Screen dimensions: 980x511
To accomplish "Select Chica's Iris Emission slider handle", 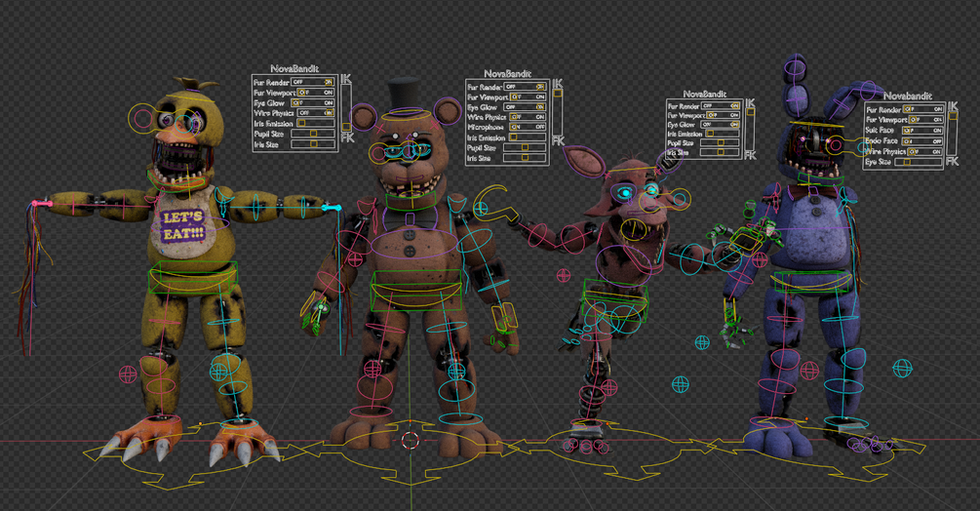I will pyautogui.click(x=301, y=123).
